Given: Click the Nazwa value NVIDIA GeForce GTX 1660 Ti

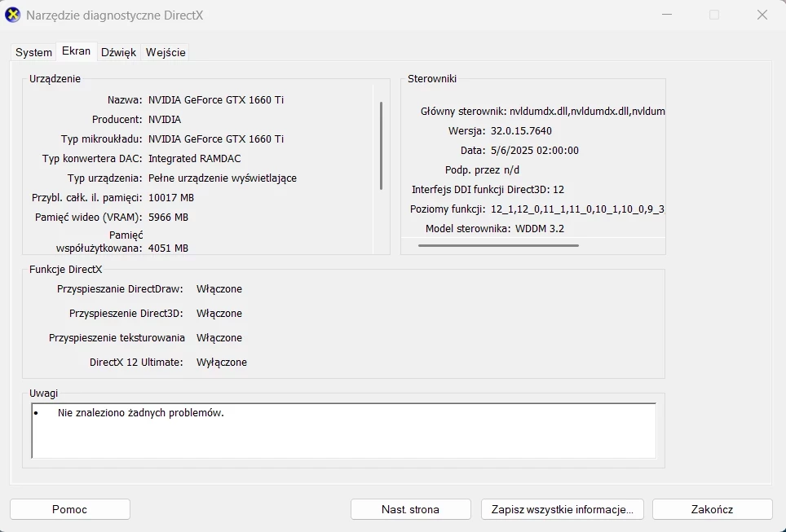Looking at the screenshot, I should tap(216, 99).
